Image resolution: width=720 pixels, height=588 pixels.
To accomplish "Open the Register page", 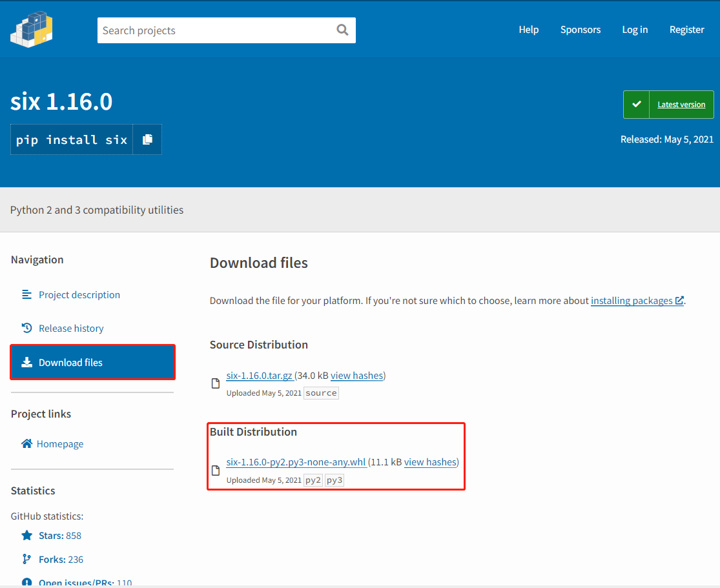I will 686,30.
